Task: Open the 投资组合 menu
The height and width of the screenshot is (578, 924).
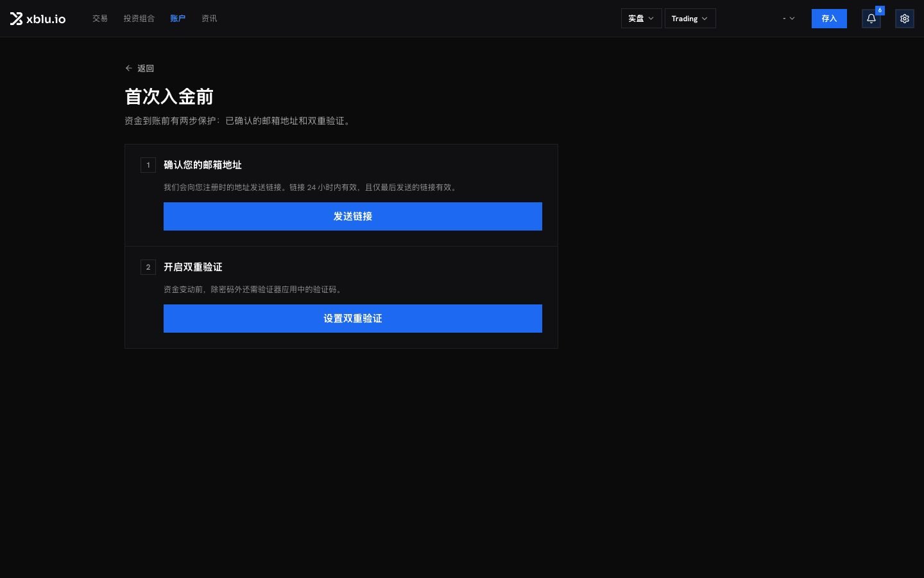Action: point(139,19)
